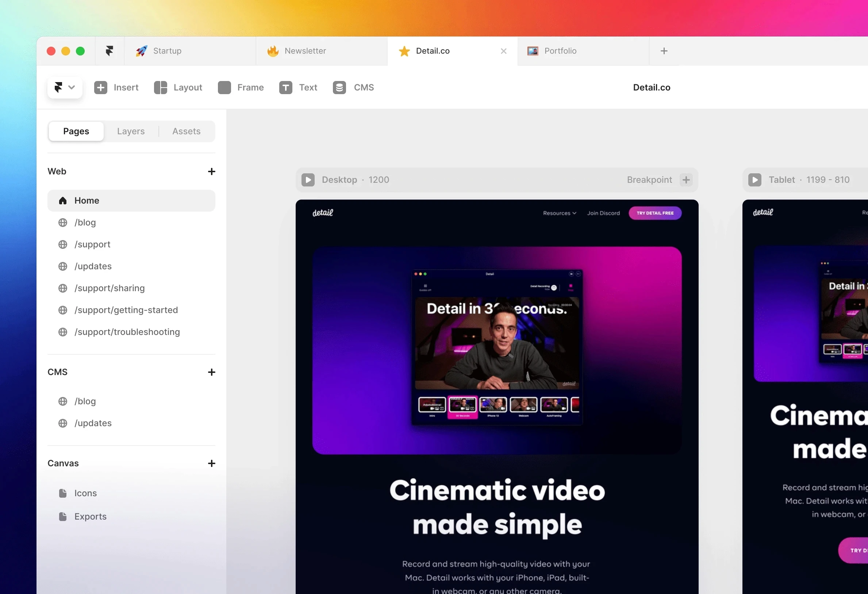Preview Tablet breakpoint with play icon

(754, 180)
